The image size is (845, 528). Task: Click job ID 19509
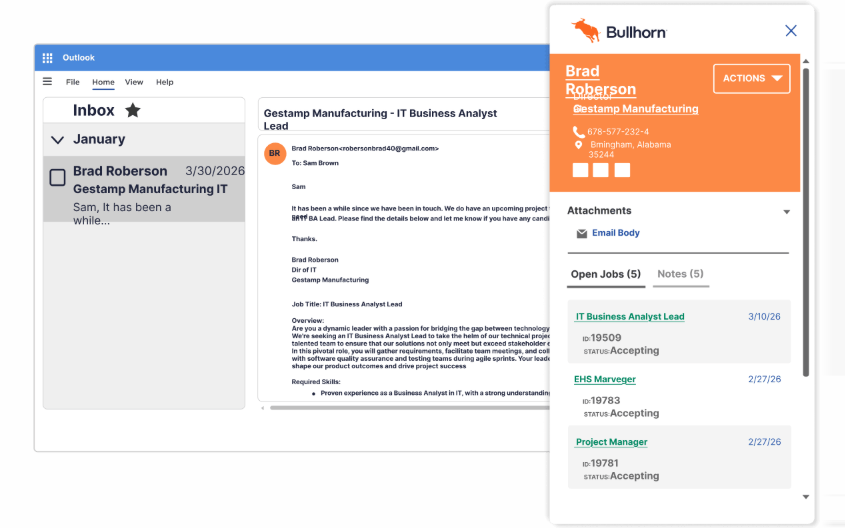click(x=606, y=338)
